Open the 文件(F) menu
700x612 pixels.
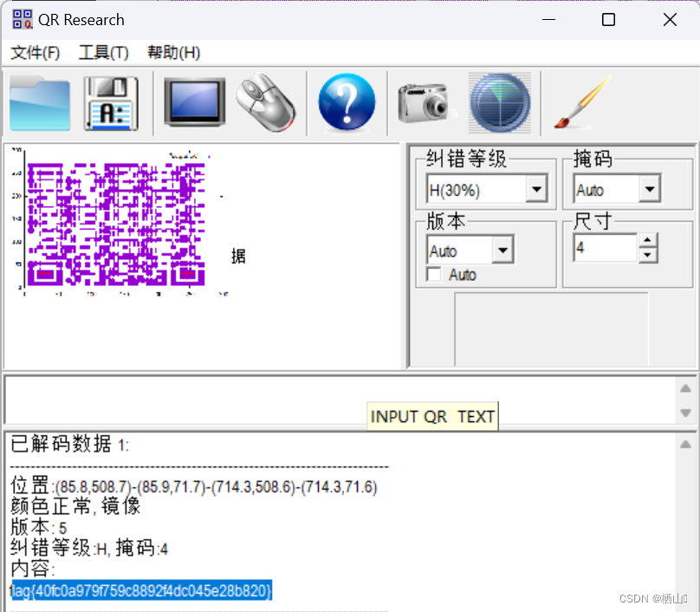35,53
